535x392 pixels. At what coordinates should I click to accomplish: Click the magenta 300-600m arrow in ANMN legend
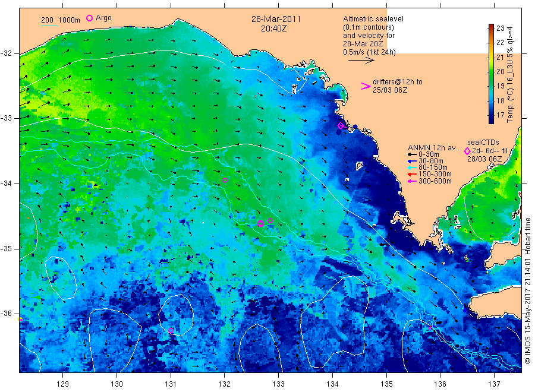412,181
